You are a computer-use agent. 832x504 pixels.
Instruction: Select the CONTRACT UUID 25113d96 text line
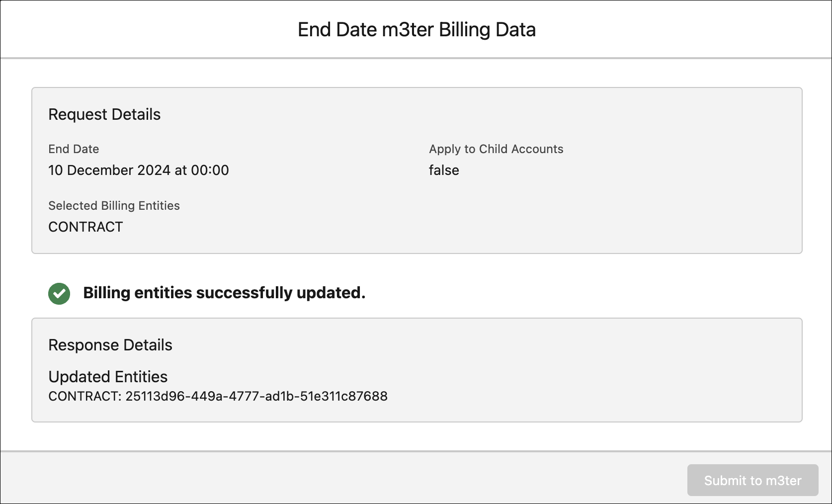coord(218,396)
